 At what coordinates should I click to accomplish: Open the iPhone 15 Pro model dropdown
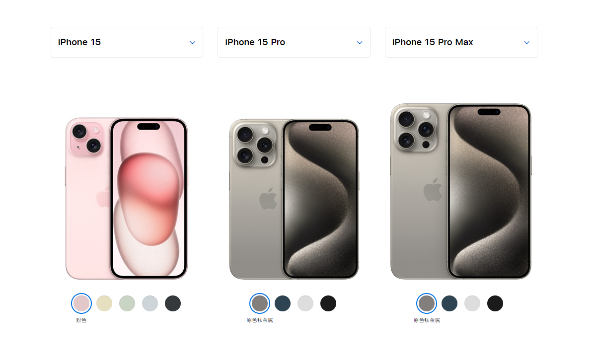294,42
